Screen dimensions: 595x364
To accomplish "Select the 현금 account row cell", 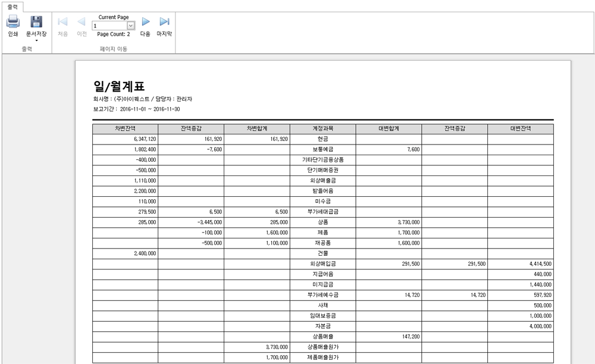I will click(x=322, y=139).
